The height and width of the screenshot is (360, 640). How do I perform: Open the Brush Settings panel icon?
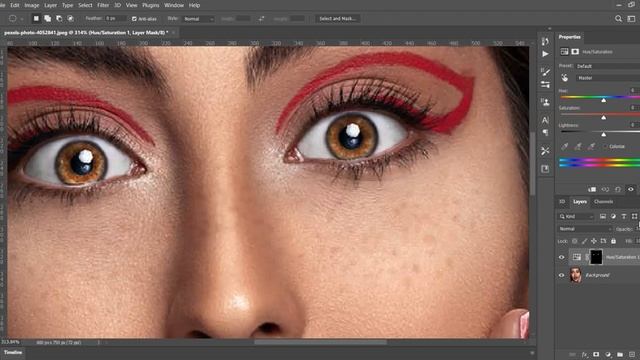point(545,72)
